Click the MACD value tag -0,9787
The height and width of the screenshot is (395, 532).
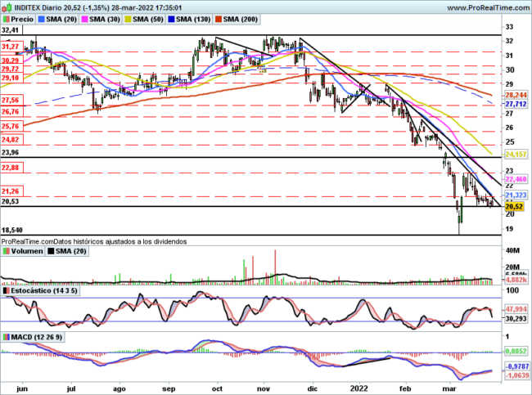click(516, 366)
